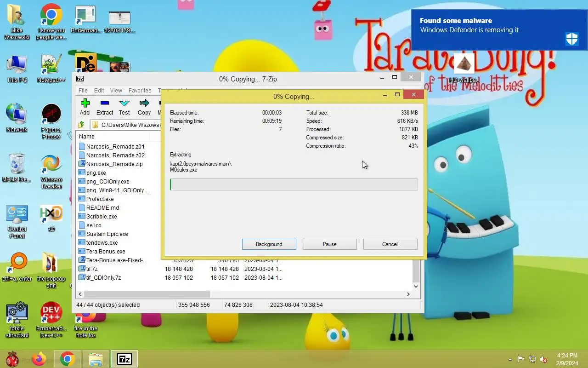This screenshot has height=368, width=588.
Task: Click the Action Center flag tray icon
Action: tap(521, 359)
